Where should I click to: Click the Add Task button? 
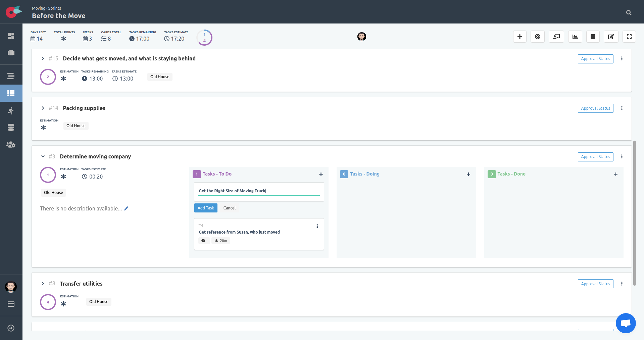(x=206, y=208)
